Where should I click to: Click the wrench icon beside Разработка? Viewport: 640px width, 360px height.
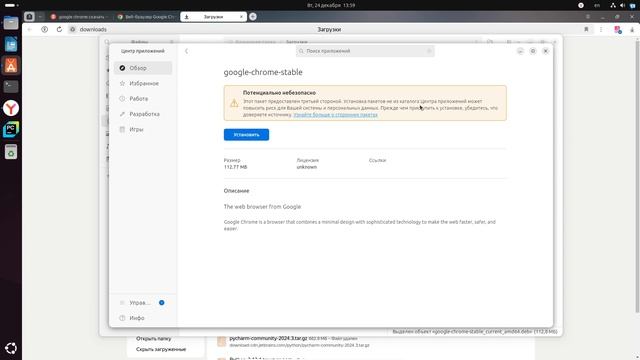(x=122, y=114)
